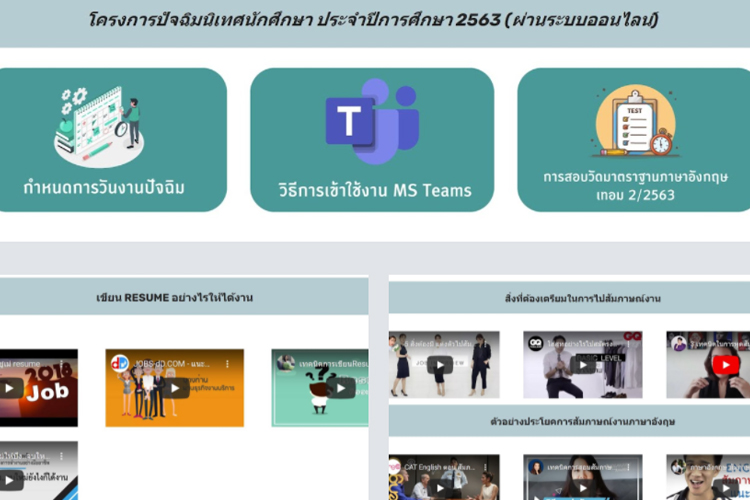Click the Microsoft Teams logo

(373, 122)
